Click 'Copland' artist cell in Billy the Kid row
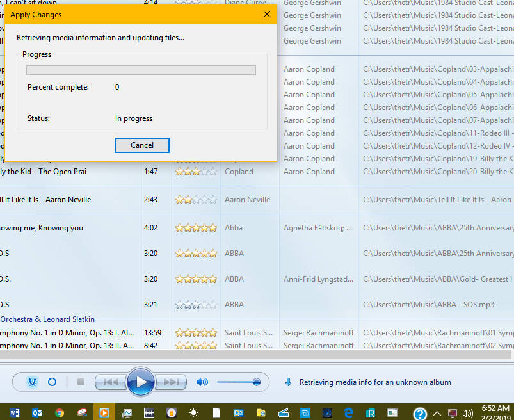This screenshot has height=420, width=514. click(x=239, y=172)
